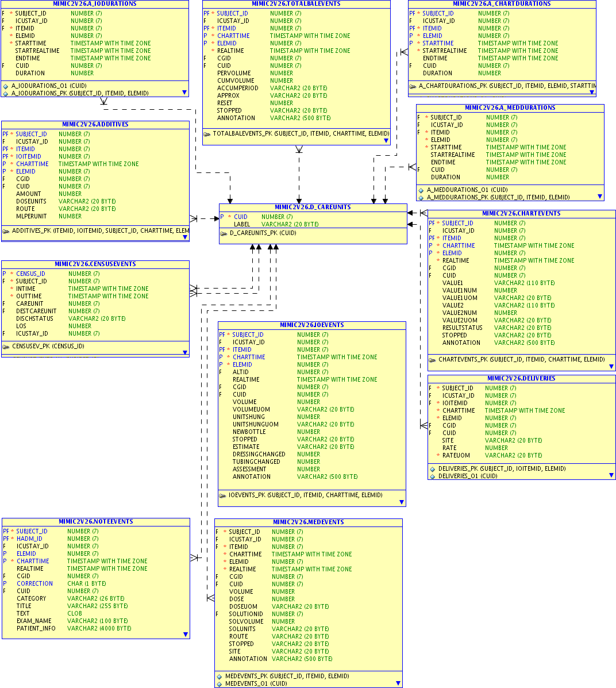
Task: Click the key icon beside TOTALBALEVENTS_PK
Action: click(207, 133)
